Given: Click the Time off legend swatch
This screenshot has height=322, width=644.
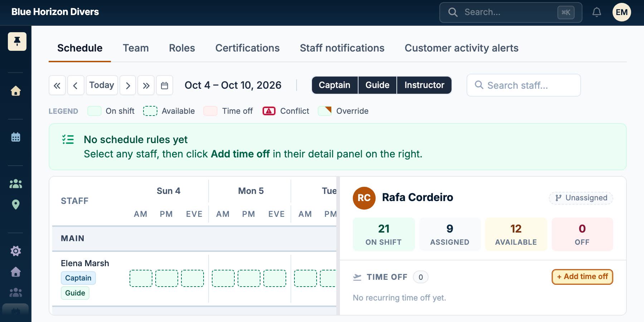Looking at the screenshot, I should point(210,111).
